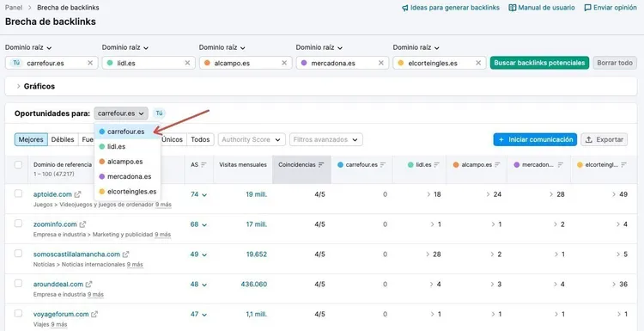Screen dimensions: 644x331
Task: Choose lidl.es in the dropdown list
Action: click(x=127, y=146)
